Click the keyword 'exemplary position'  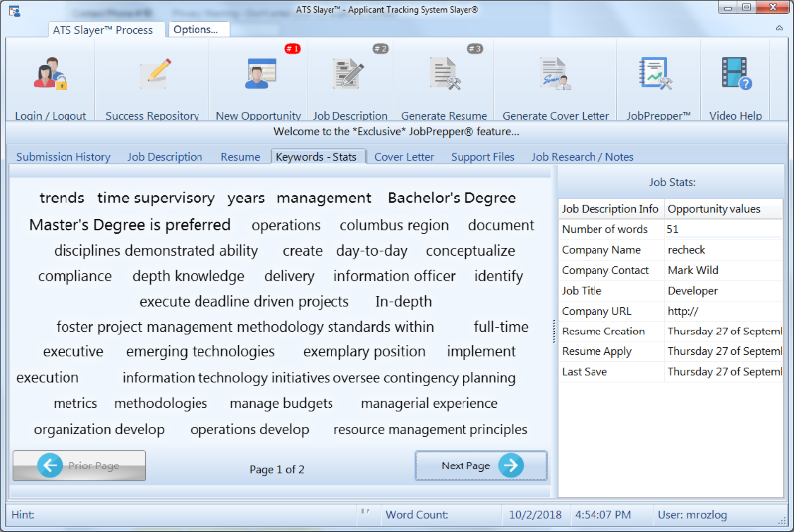coord(364,351)
